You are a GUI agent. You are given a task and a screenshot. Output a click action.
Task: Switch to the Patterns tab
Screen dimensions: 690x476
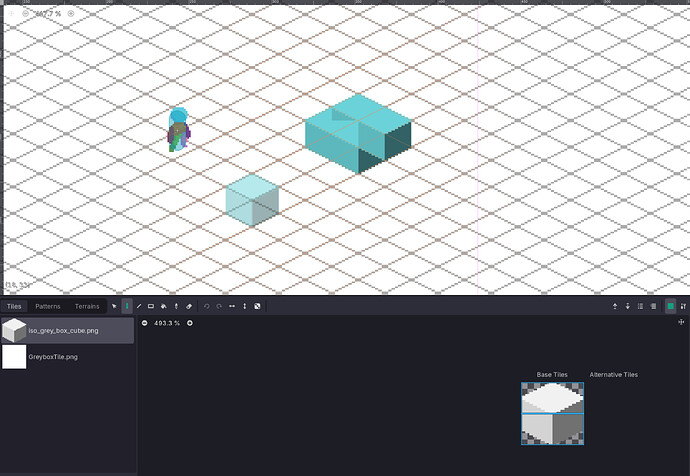(x=47, y=306)
